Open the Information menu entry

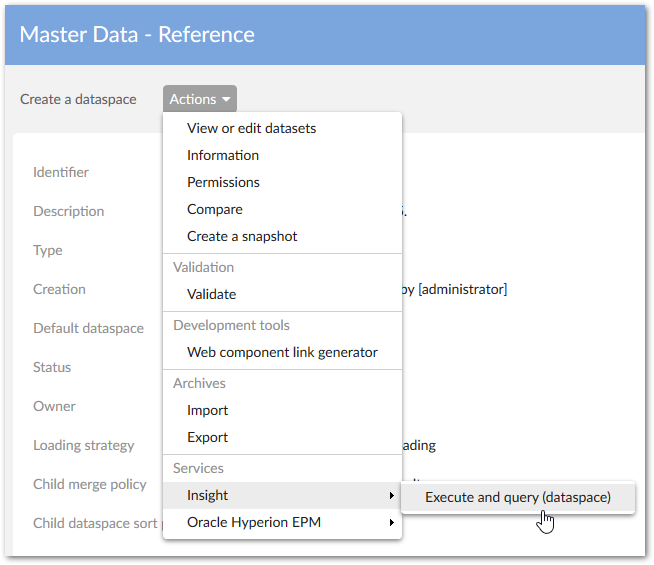tap(223, 155)
